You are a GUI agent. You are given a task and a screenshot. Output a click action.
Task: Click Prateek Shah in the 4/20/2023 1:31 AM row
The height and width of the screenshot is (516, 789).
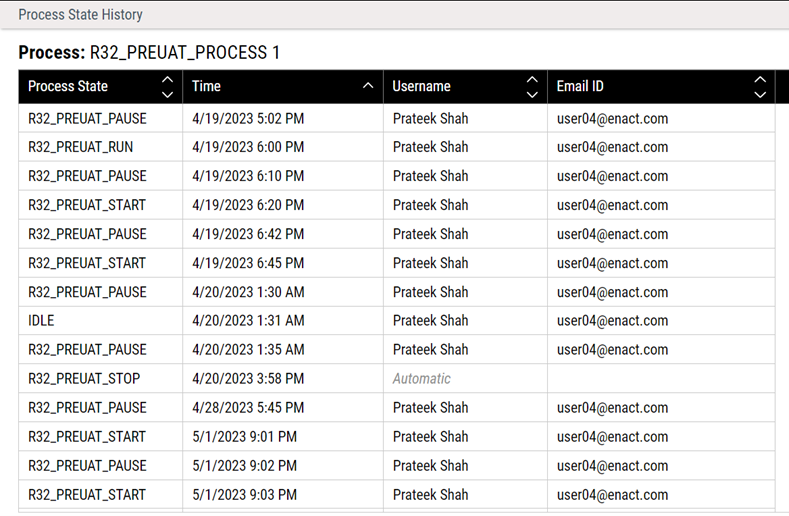click(x=430, y=321)
